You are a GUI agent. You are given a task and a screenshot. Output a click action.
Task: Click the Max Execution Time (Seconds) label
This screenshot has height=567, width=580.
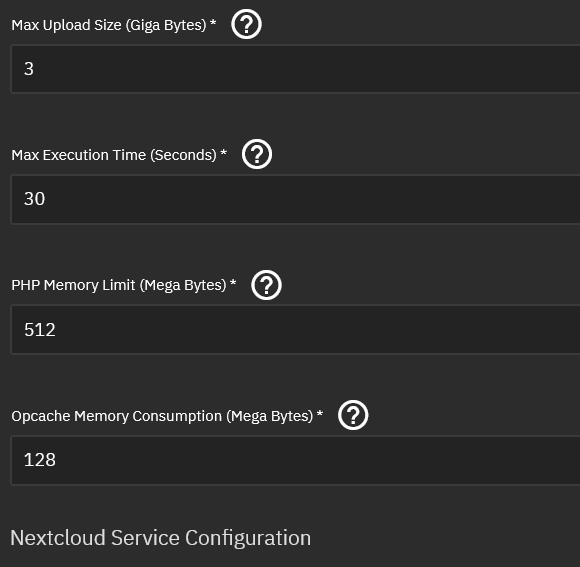click(114, 155)
